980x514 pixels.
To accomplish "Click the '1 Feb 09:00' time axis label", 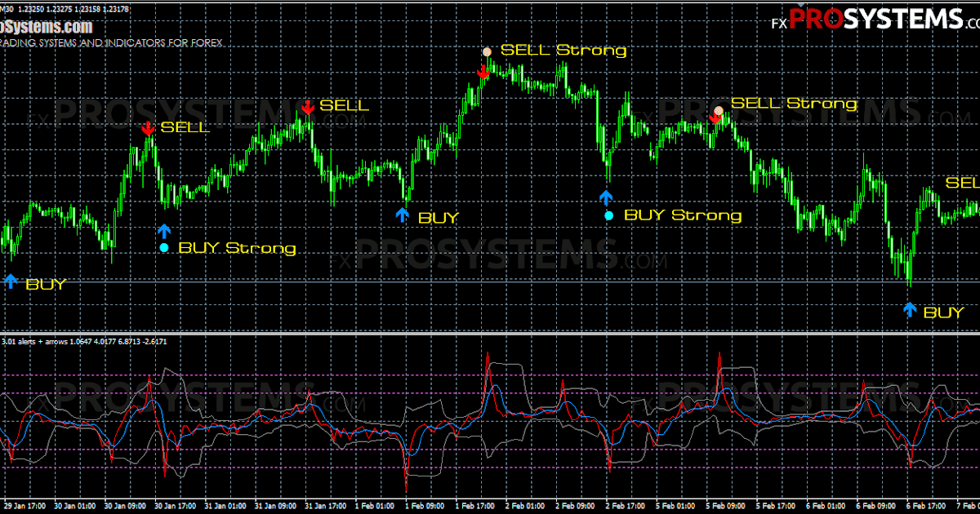I will [425, 506].
